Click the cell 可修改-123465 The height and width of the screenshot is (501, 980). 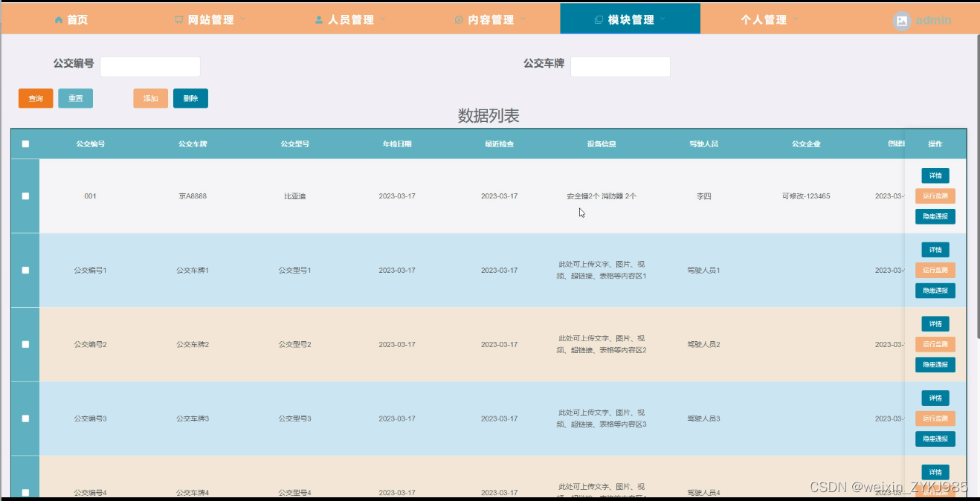tap(806, 196)
